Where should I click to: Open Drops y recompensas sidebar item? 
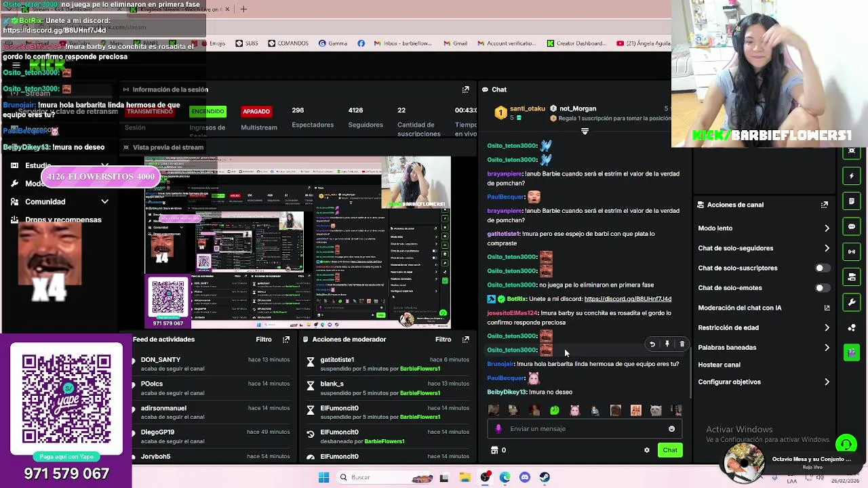pyautogui.click(x=63, y=220)
